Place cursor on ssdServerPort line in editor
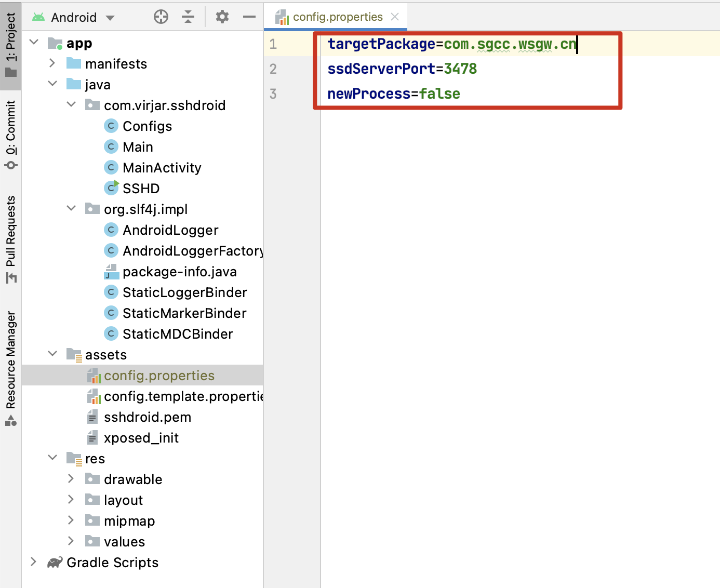The image size is (720, 588). tap(402, 69)
